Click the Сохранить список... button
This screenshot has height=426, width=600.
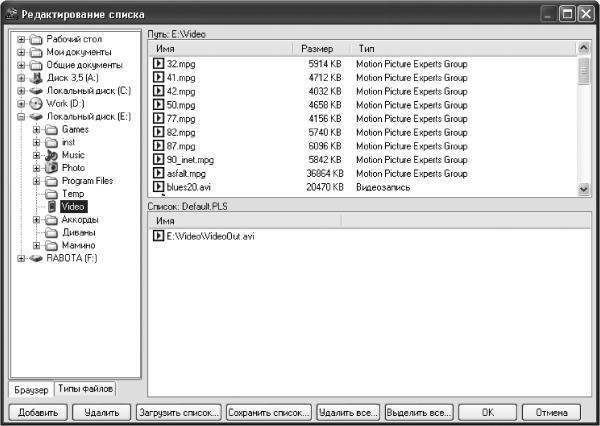tap(269, 413)
